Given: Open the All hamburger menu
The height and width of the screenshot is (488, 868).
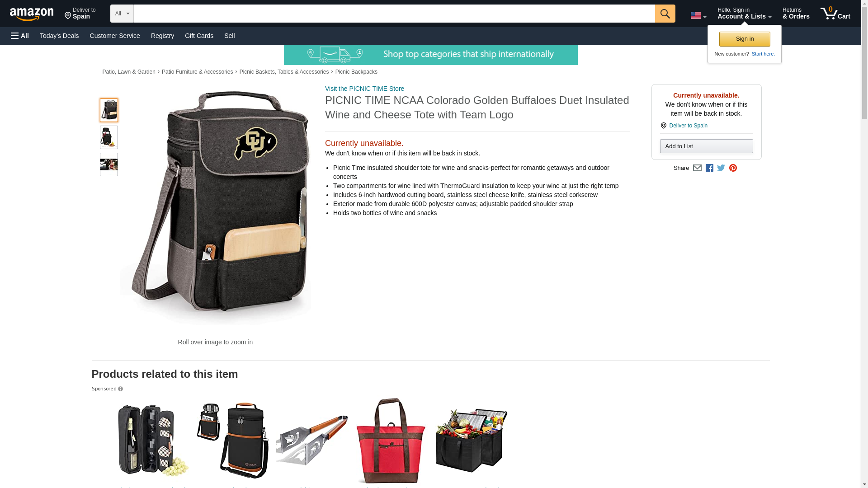Looking at the screenshot, I should [x=20, y=36].
